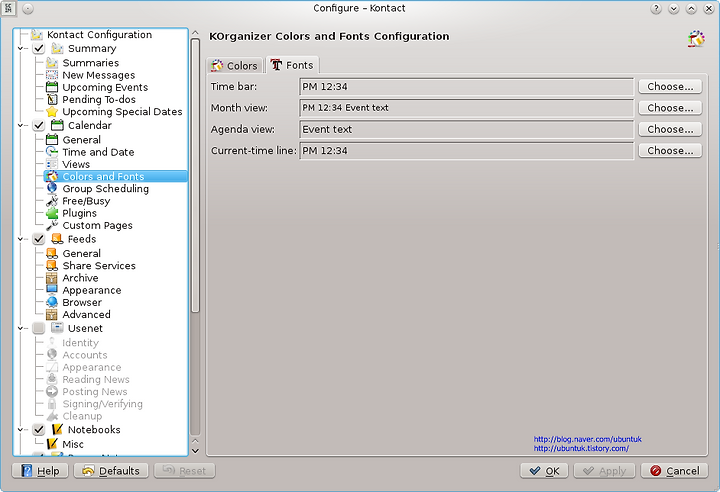Image resolution: width=720 pixels, height=492 pixels.
Task: Collapse the Summary tree branch
Action: (x=20, y=49)
